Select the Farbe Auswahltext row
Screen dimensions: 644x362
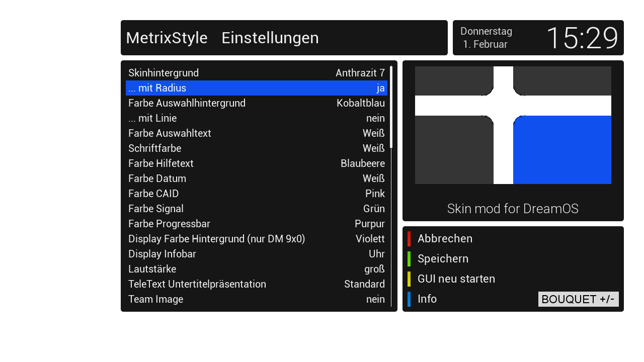pos(257,133)
